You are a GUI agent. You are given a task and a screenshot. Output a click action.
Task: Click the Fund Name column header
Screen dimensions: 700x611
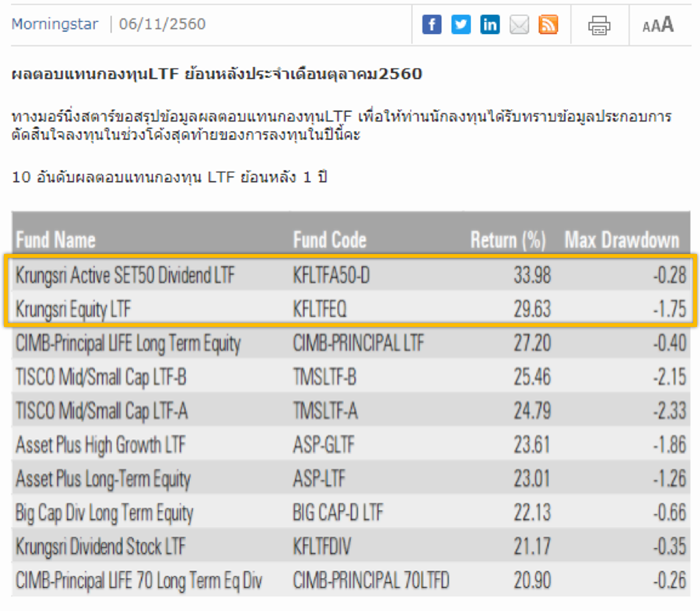56,240
